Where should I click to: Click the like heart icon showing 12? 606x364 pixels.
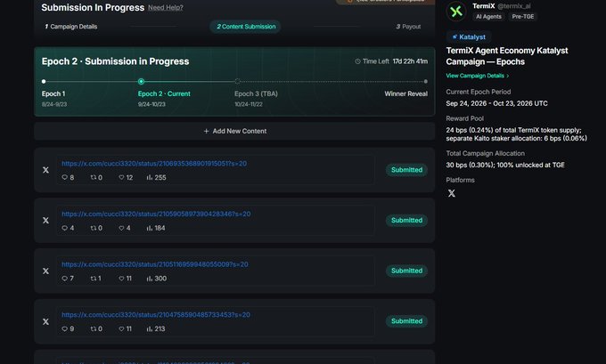(121, 178)
